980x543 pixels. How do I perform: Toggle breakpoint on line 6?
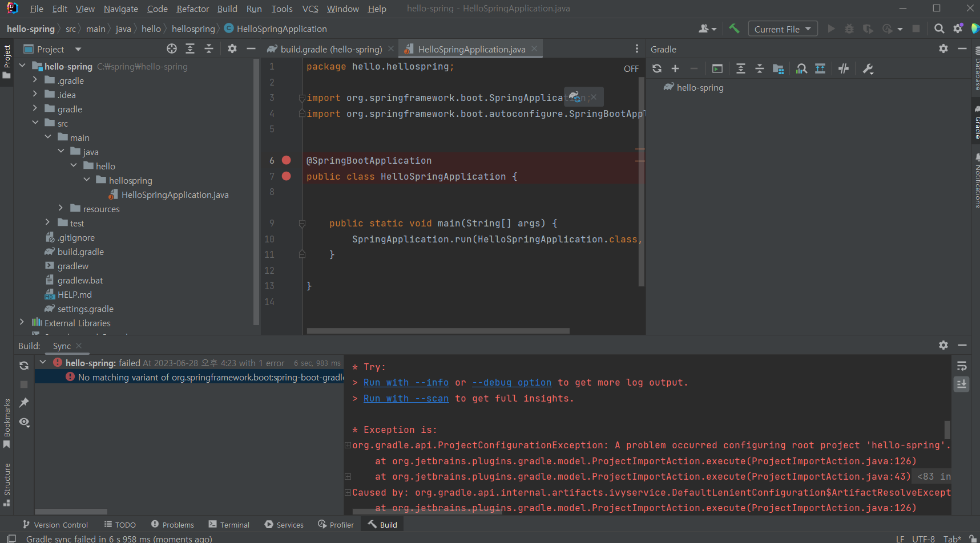287,160
